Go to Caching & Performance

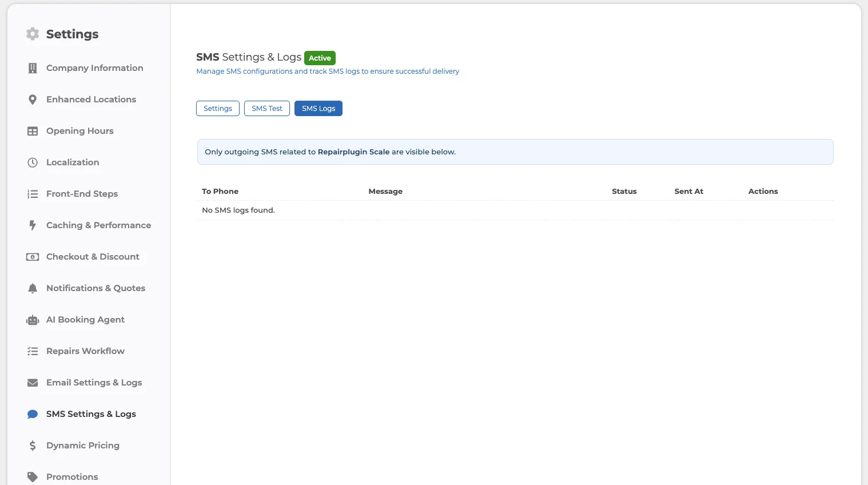tap(99, 225)
